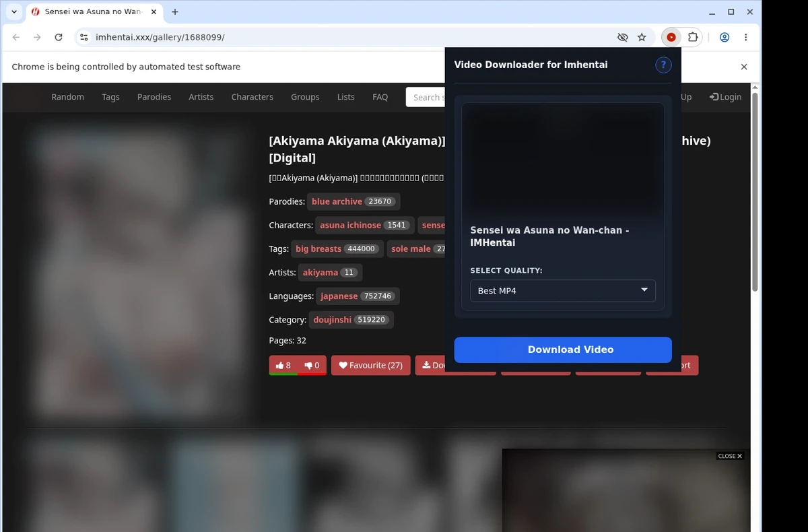Click the page vertical scrollbar thumb
This screenshot has height=532, width=808.
pyautogui.click(x=755, y=192)
